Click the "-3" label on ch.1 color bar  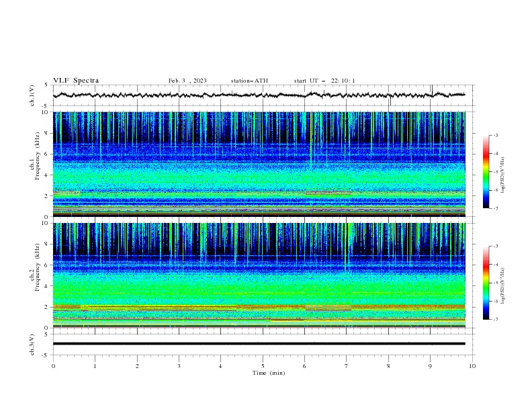click(495, 135)
